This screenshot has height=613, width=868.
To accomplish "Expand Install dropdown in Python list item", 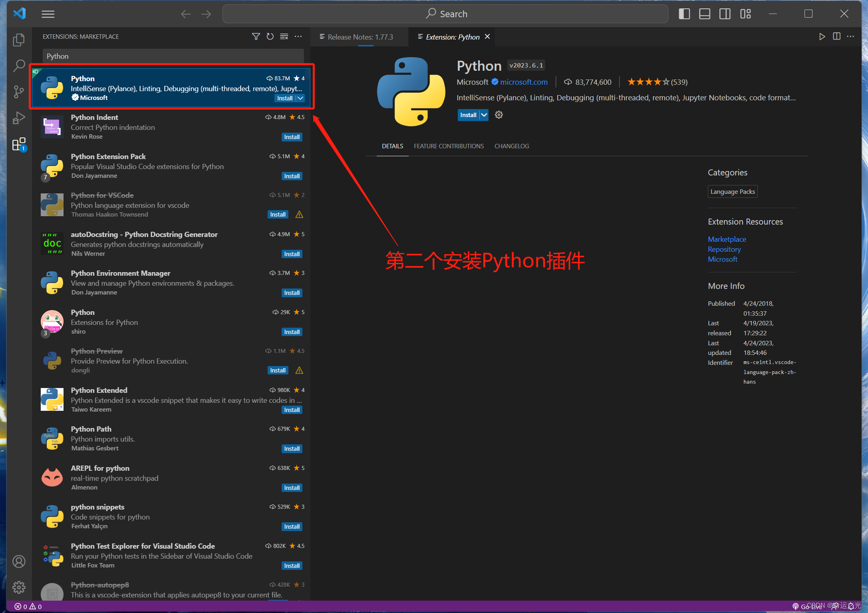I will 300,98.
